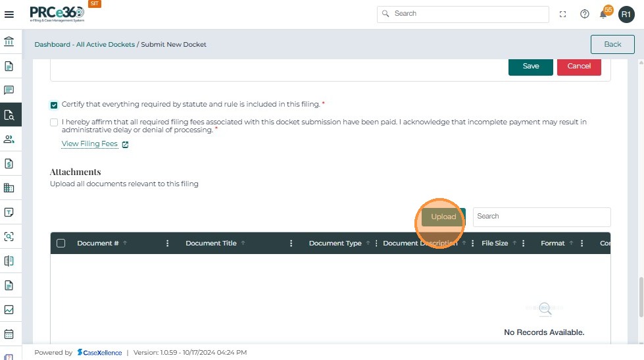Open the View Filing Fees link
The image size is (644, 360).
89,144
